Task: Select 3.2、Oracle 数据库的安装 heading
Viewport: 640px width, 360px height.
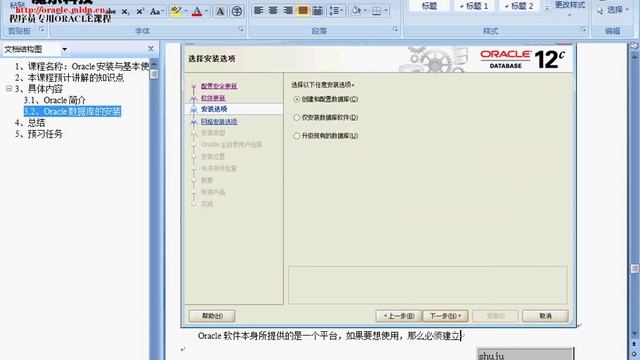Action: 72,111
